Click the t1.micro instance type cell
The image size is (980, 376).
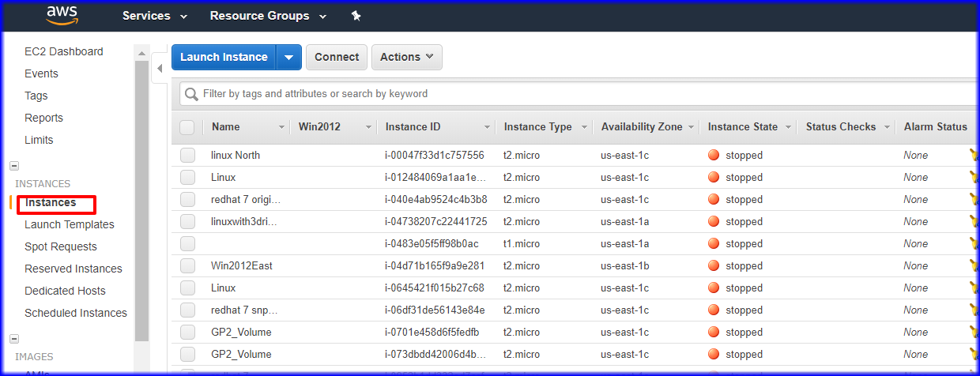(x=522, y=244)
